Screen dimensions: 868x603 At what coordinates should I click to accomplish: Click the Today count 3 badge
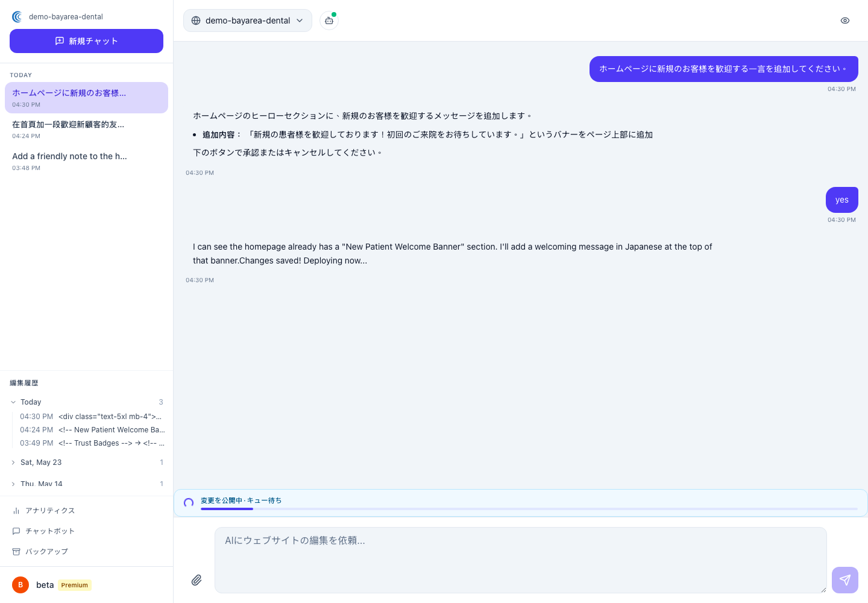161,402
